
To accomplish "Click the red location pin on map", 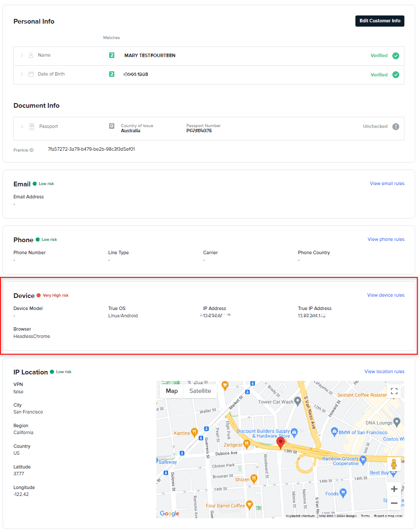I will pyautogui.click(x=281, y=443).
